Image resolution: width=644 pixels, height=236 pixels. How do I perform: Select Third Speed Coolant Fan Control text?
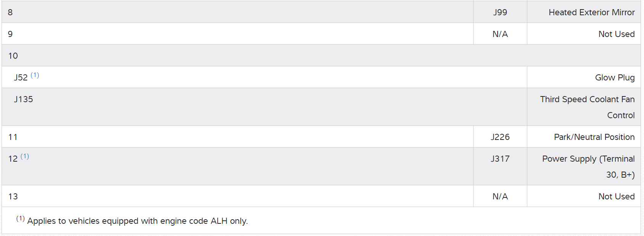pyautogui.click(x=587, y=107)
